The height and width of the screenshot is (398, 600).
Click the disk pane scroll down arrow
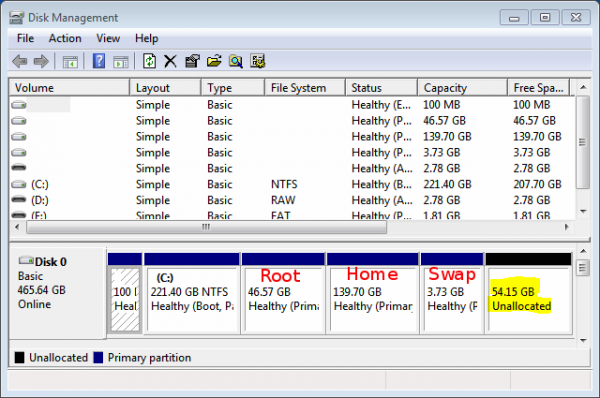click(583, 340)
